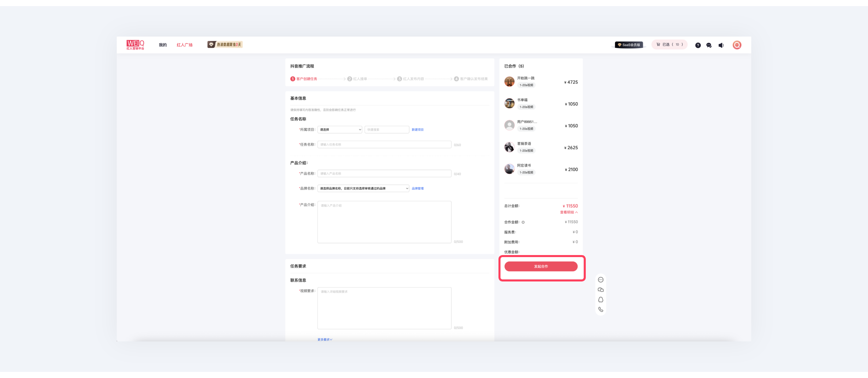This screenshot has height=378, width=868.
Task: Click the info icon beside 合作金额
Action: 523,222
